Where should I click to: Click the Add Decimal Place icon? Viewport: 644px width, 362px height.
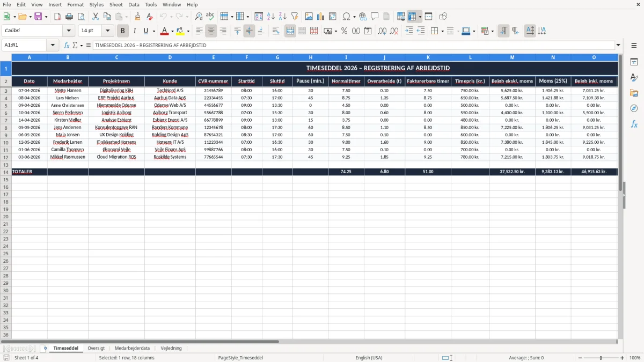[382, 31]
